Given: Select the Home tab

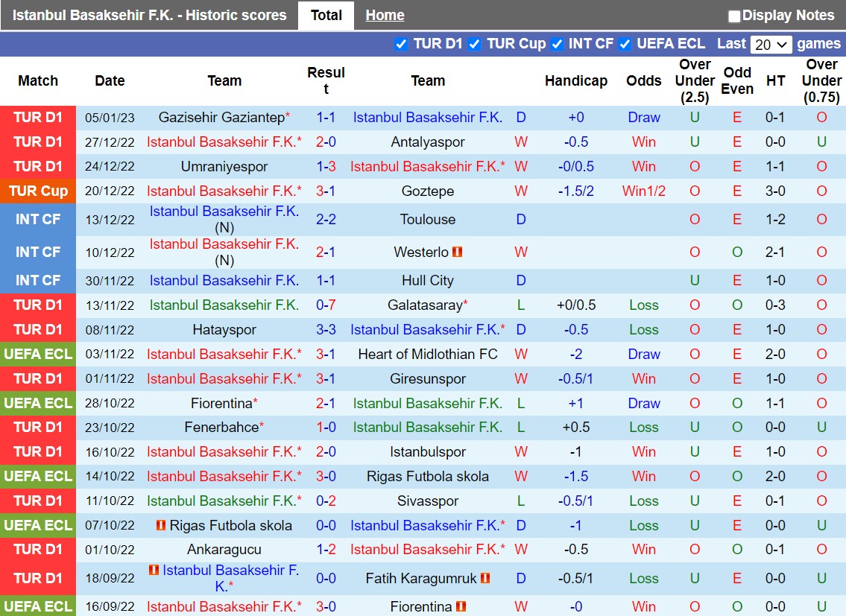Looking at the screenshot, I should pyautogui.click(x=385, y=15).
